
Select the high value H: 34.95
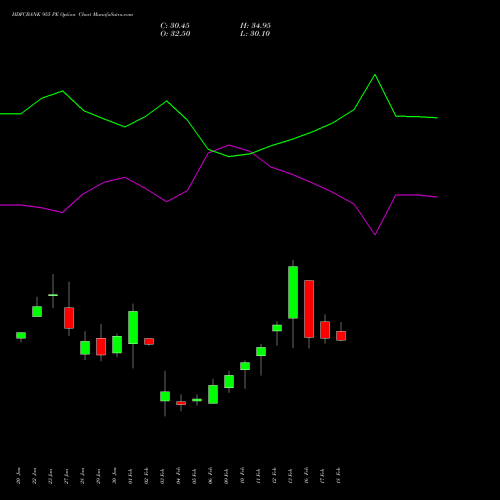pyautogui.click(x=255, y=26)
